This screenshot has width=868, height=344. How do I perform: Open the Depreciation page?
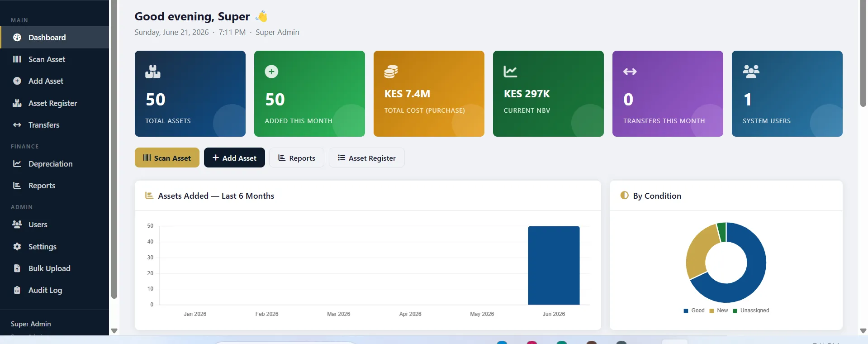click(54, 164)
